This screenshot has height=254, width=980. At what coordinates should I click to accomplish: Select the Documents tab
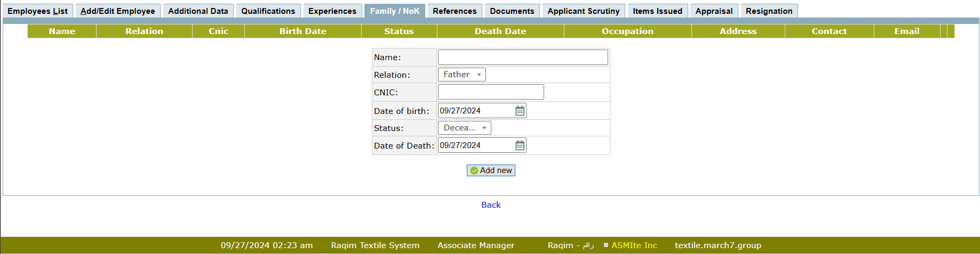coord(512,11)
